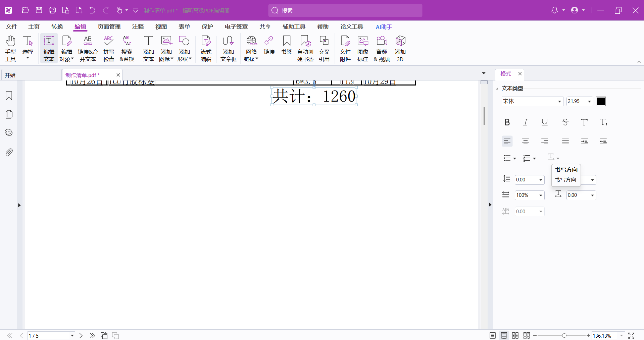
Task: Open the comments panel in left sidebar
Action: 9,133
